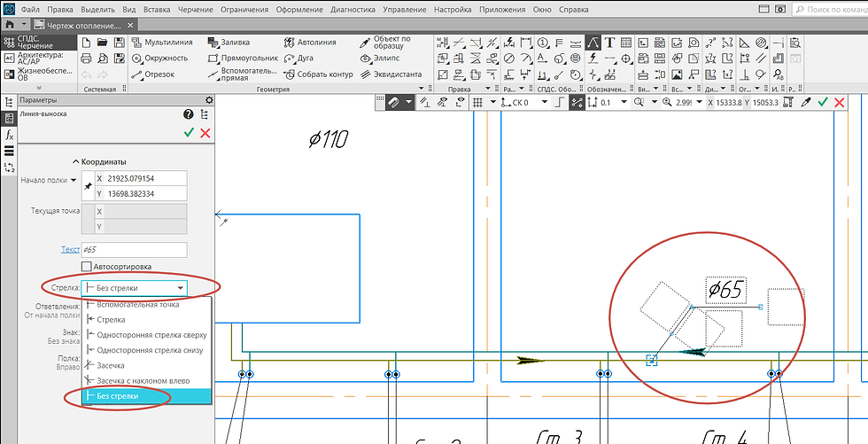Expand the Геометрия panel arrow
The image size is (868, 444).
click(422, 89)
